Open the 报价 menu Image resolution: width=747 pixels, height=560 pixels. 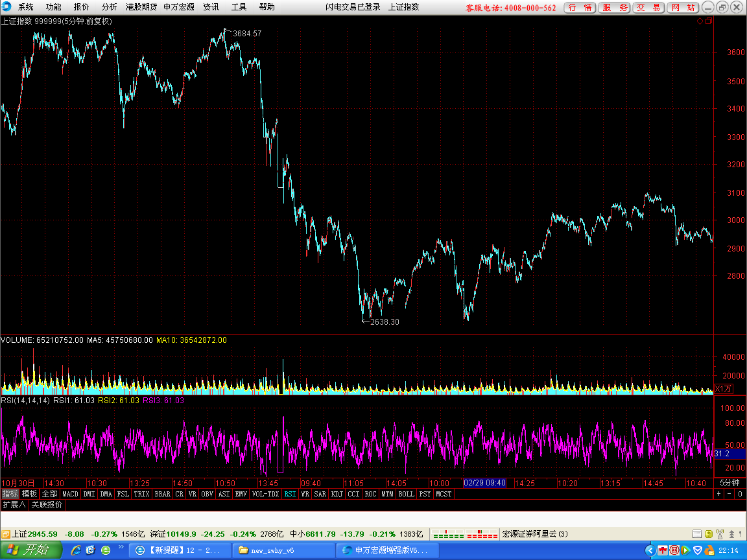[81, 6]
